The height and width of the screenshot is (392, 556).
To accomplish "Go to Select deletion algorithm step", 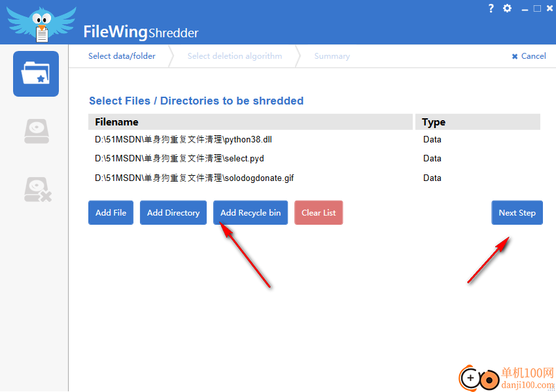I will point(235,56).
